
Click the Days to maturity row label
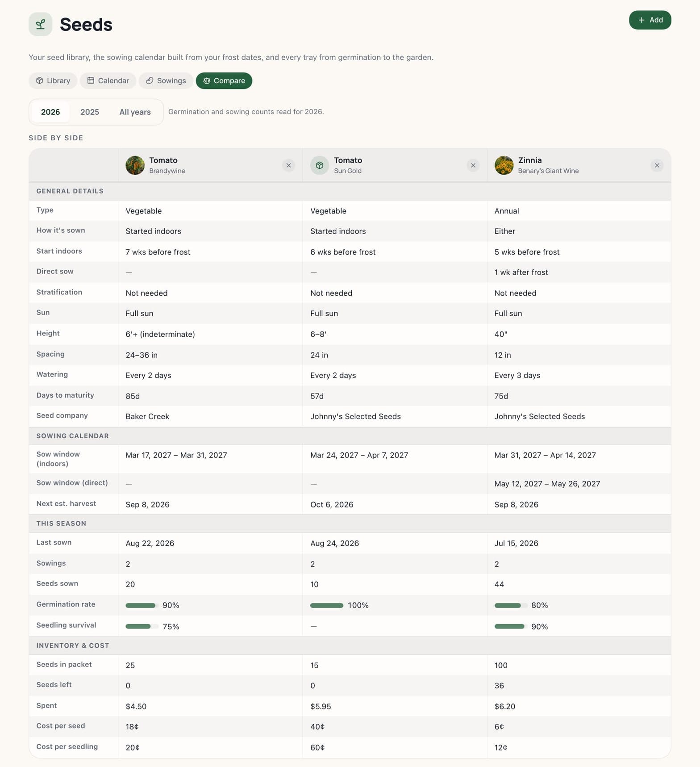(65, 395)
